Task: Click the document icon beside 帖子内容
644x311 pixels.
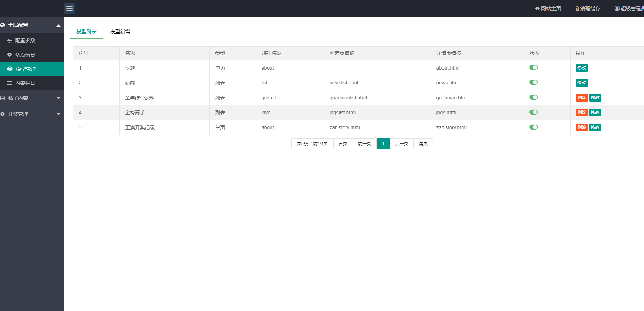Action: (2, 98)
